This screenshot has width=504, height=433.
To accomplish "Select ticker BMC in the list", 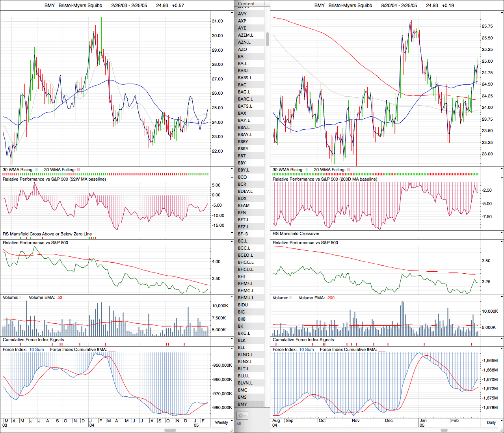I will pyautogui.click(x=249, y=390).
